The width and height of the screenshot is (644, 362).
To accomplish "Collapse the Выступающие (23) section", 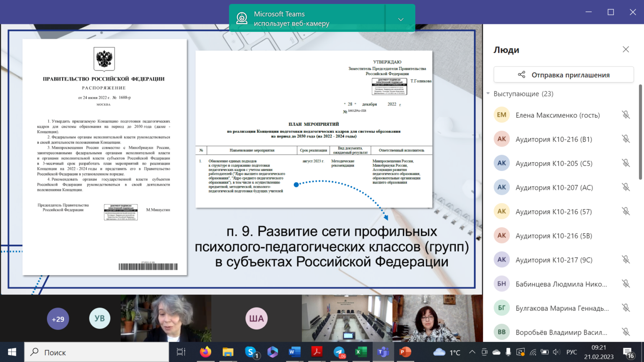I will point(488,93).
